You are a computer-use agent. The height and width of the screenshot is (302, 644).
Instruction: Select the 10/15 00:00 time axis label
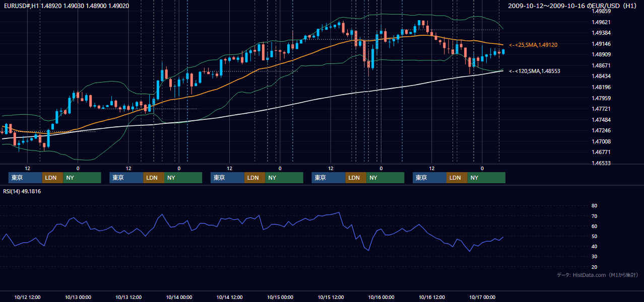[x=280, y=297]
